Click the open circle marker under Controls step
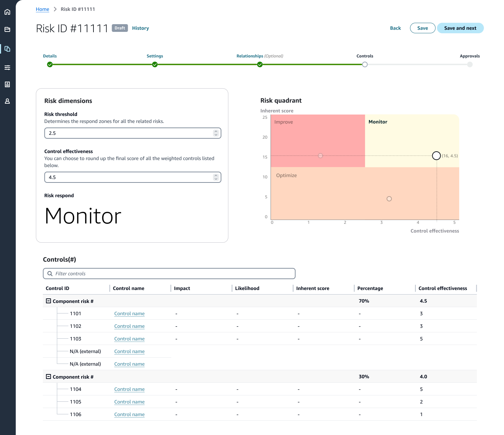The image size is (504, 435). pyautogui.click(x=365, y=64)
